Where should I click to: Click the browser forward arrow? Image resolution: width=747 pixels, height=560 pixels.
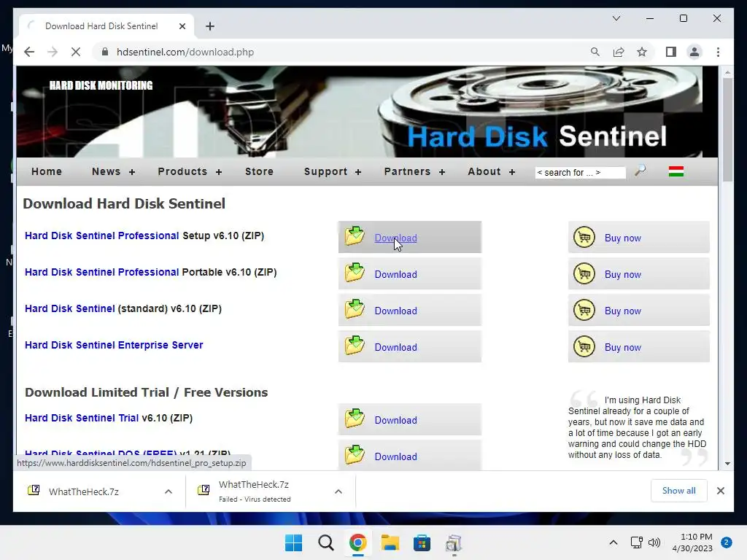pyautogui.click(x=53, y=52)
